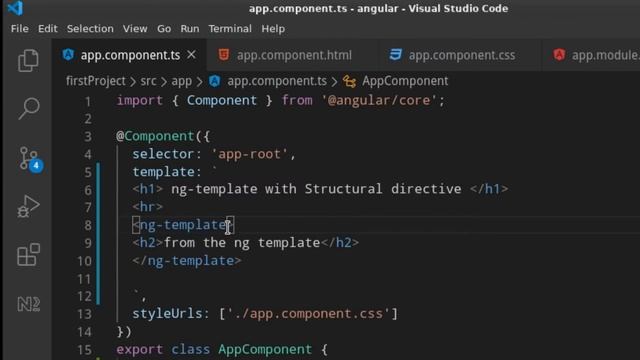Image resolution: width=640 pixels, height=360 pixels.
Task: Open the Explorer view in activity bar
Action: 28,60
